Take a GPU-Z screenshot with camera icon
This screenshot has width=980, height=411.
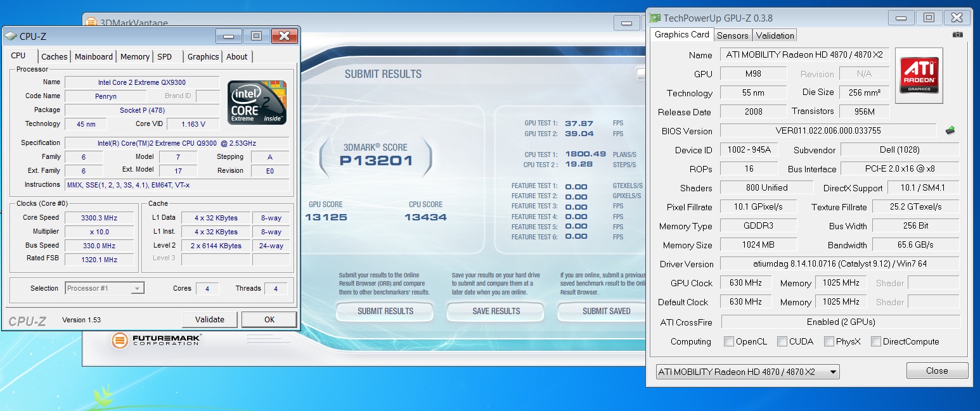click(x=958, y=35)
